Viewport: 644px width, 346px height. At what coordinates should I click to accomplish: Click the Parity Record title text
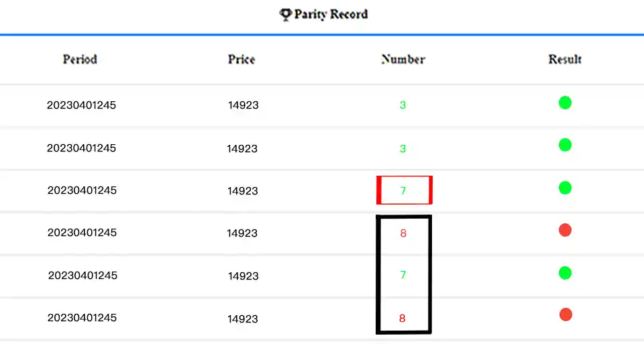click(331, 14)
